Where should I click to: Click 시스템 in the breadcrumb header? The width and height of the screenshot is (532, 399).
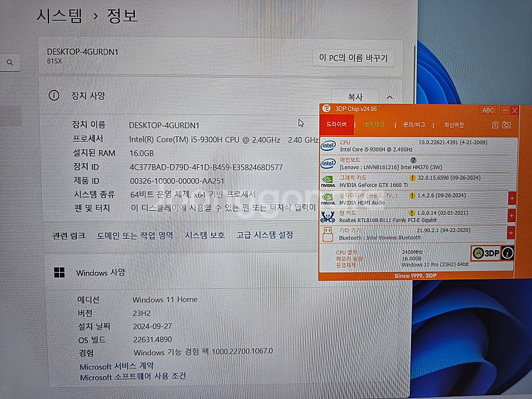[59, 15]
